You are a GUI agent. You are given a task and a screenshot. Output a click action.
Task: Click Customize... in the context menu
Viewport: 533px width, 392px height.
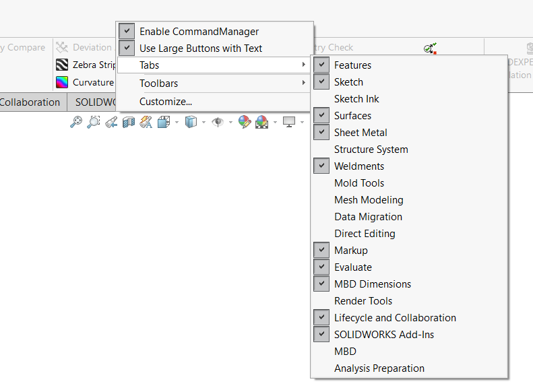[165, 102]
